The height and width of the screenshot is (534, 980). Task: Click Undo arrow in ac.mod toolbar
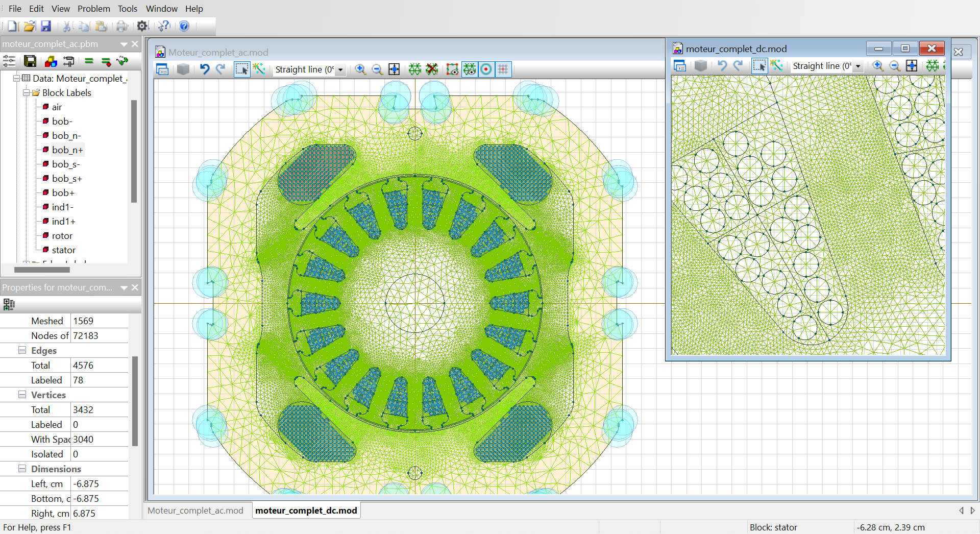pos(204,69)
